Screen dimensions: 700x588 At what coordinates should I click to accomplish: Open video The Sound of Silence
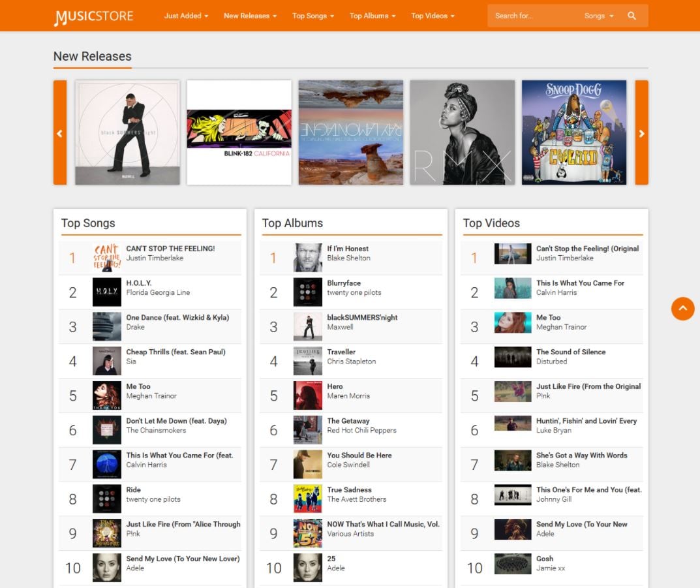(571, 352)
